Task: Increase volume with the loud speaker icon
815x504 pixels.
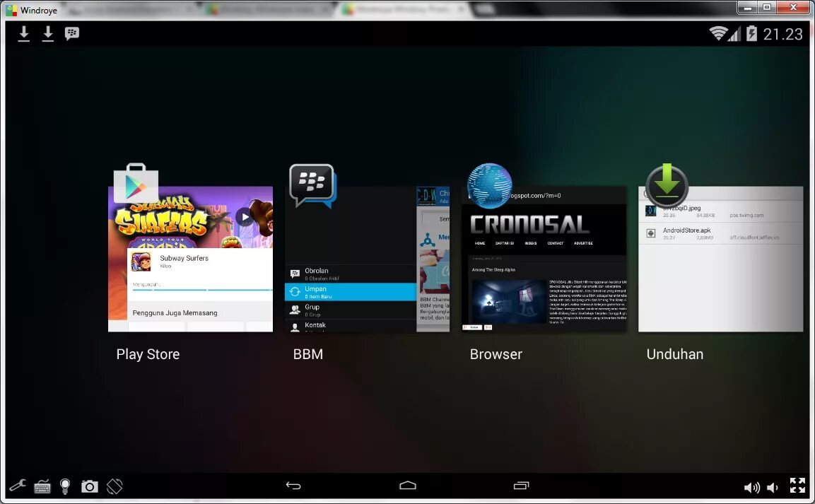Action: (x=751, y=487)
